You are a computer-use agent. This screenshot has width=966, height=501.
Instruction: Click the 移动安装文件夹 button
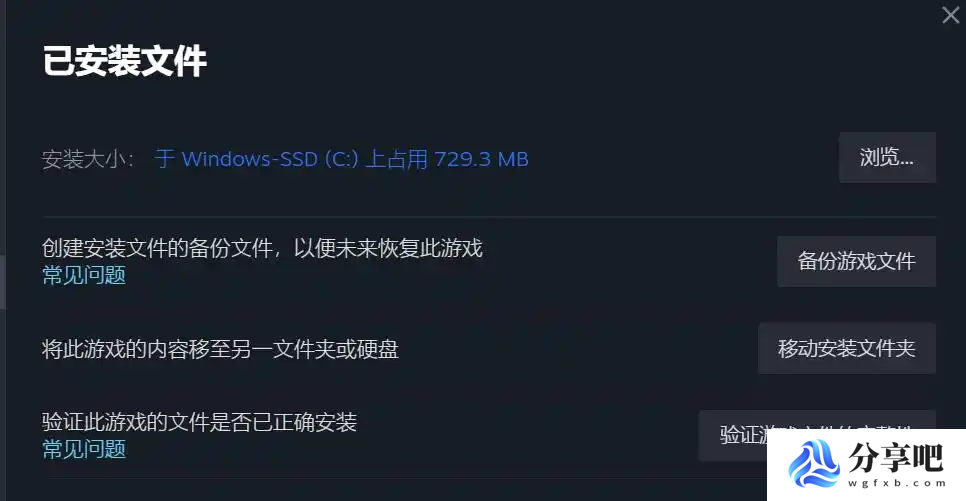(x=847, y=348)
